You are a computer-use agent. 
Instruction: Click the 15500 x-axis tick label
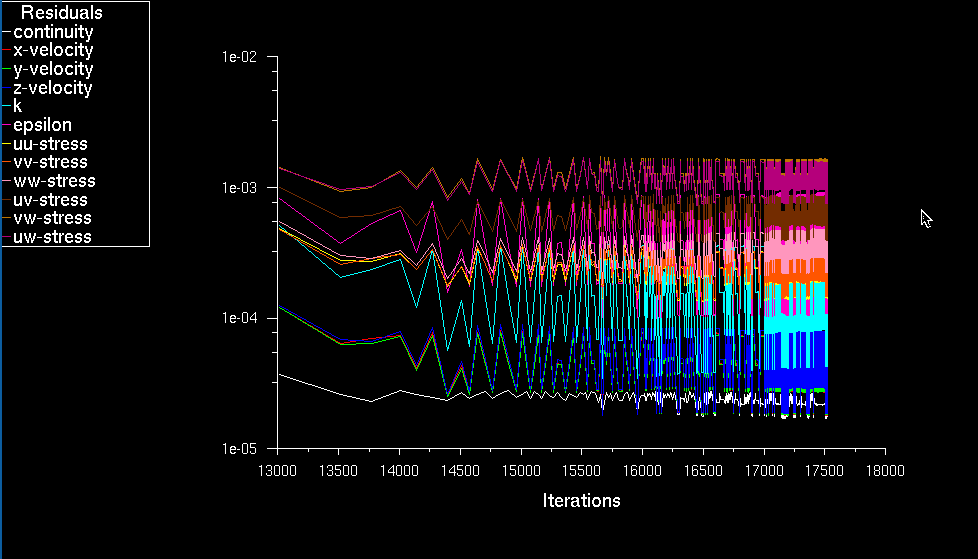pos(582,471)
